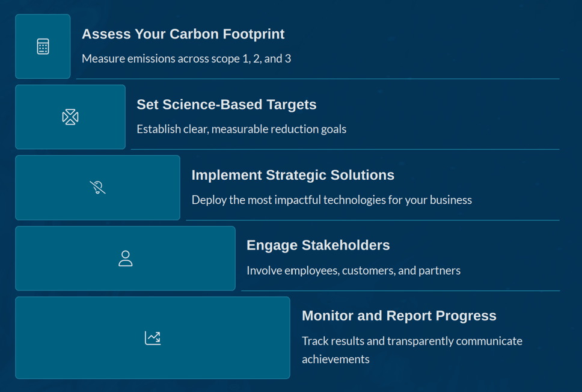The width and height of the screenshot is (582, 392).
Task: Click the lightbulb icon for Implement Strategic Solutions
Action: point(97,187)
